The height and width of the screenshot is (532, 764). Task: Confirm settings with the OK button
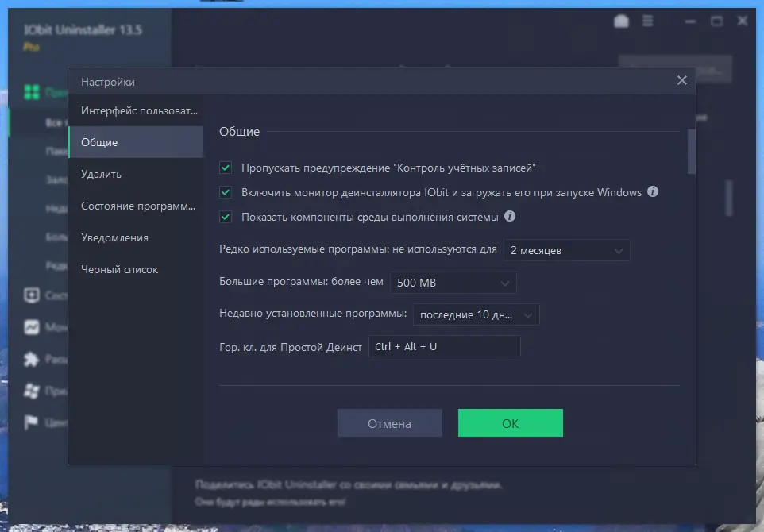pyautogui.click(x=510, y=422)
